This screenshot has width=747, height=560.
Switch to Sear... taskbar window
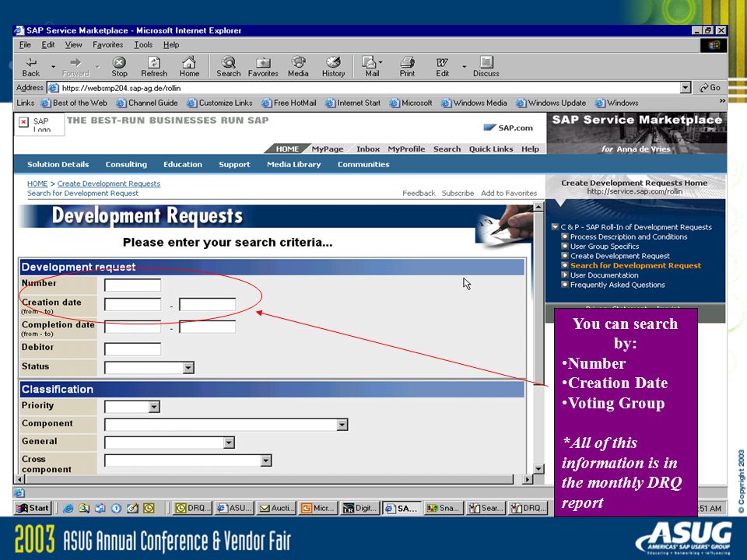click(486, 508)
